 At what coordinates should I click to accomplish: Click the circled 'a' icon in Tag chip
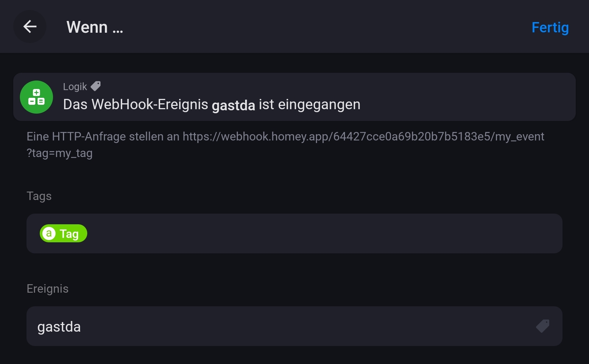(x=49, y=233)
